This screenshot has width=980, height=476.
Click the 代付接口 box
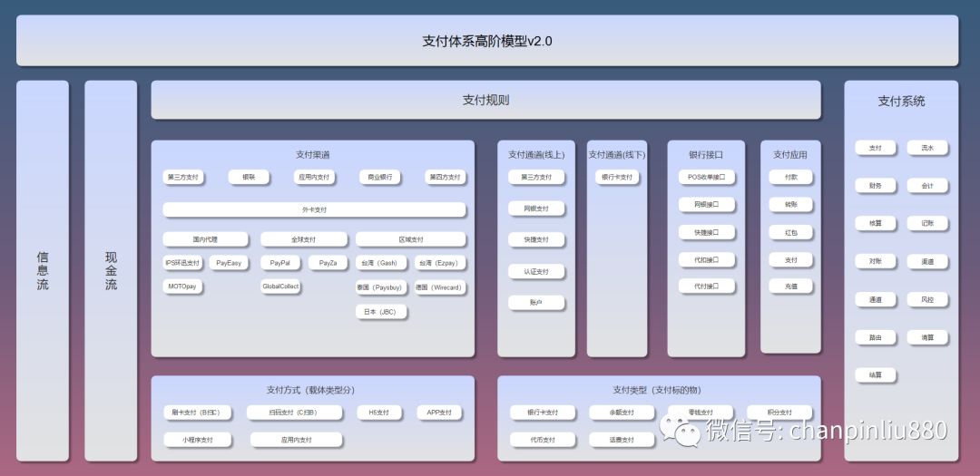706,286
